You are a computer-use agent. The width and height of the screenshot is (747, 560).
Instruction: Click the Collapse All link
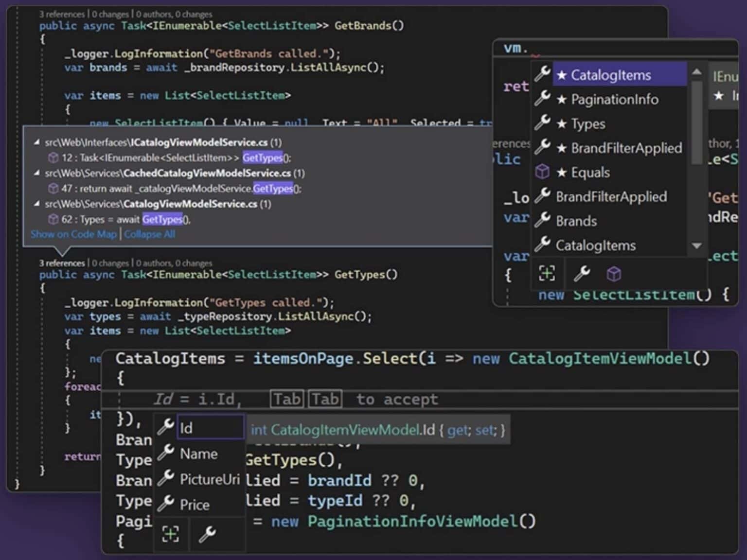(149, 234)
